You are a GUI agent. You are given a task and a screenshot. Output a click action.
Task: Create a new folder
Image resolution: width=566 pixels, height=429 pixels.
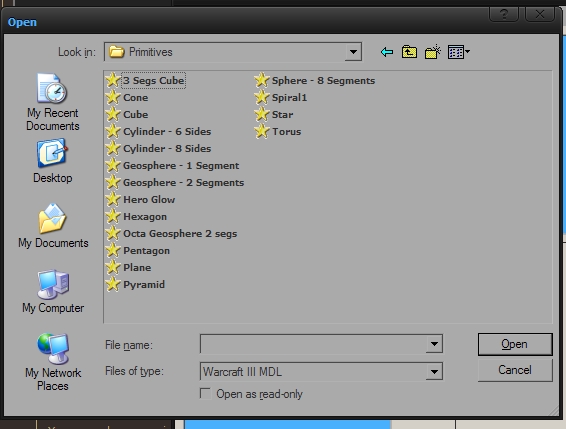(x=433, y=52)
